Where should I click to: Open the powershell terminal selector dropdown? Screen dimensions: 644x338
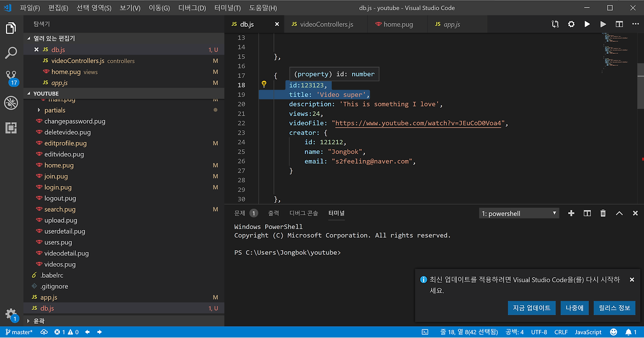519,213
